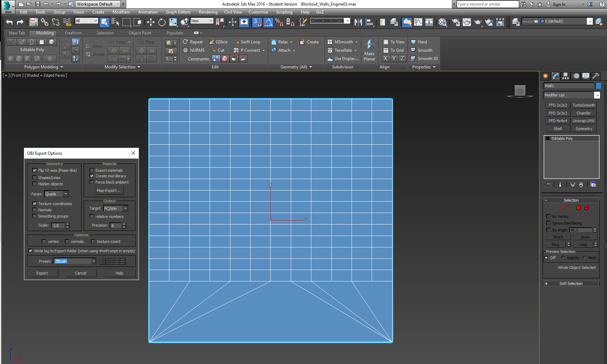The width and height of the screenshot is (607, 364).
Task: Click the Swift Loop tool
Action: (x=247, y=42)
